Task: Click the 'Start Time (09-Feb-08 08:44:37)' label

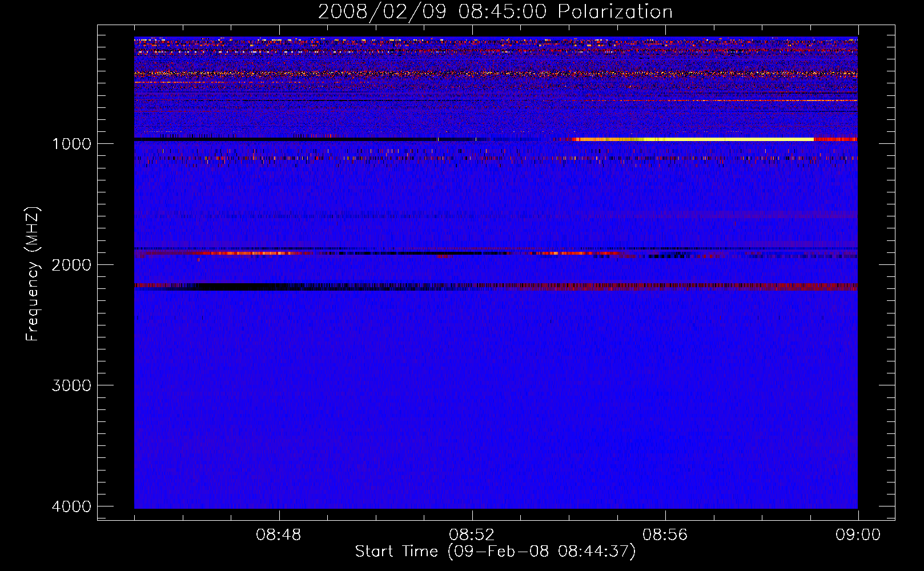Action: coord(495,552)
